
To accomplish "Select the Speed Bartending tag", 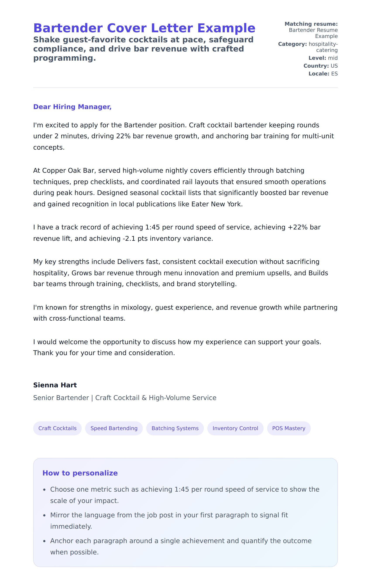I will coord(114,428).
